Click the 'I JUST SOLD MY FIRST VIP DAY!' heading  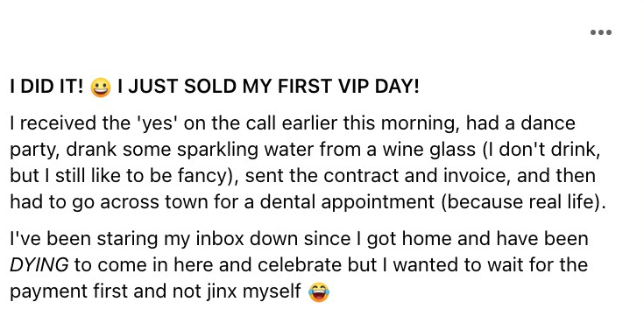tap(269, 86)
